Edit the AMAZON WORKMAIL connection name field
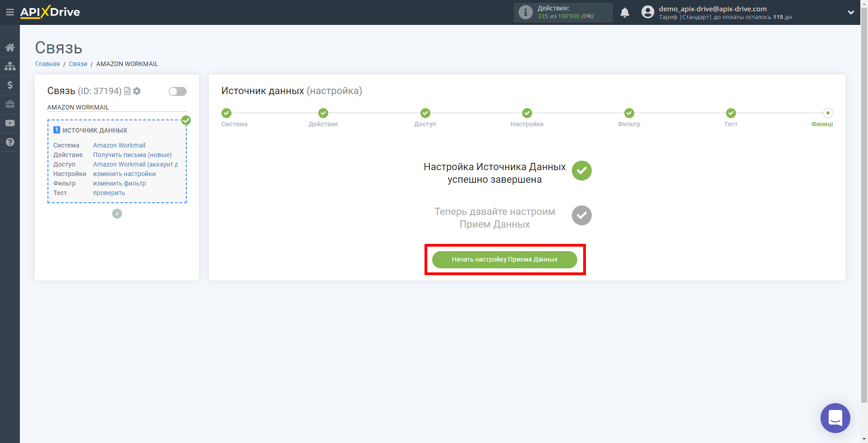The width and height of the screenshot is (868, 443). [x=117, y=107]
